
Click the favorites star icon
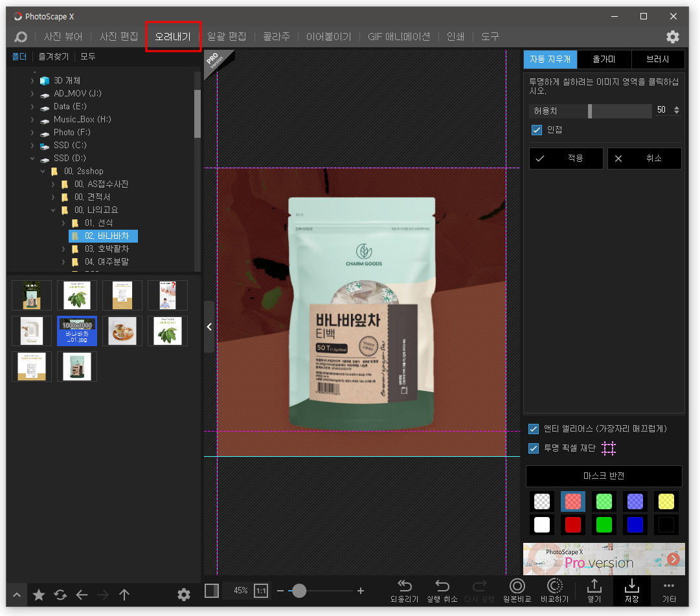pyautogui.click(x=39, y=595)
